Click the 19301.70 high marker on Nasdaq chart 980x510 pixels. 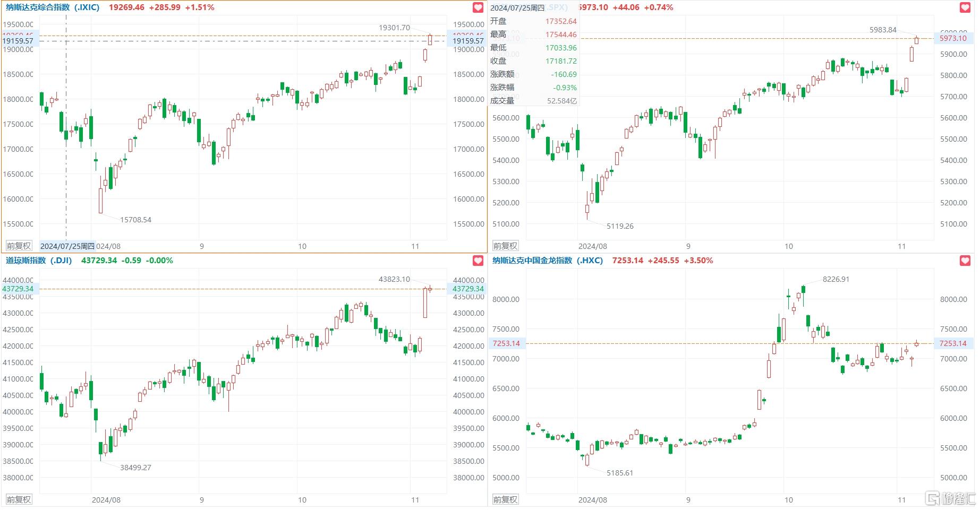coord(394,28)
